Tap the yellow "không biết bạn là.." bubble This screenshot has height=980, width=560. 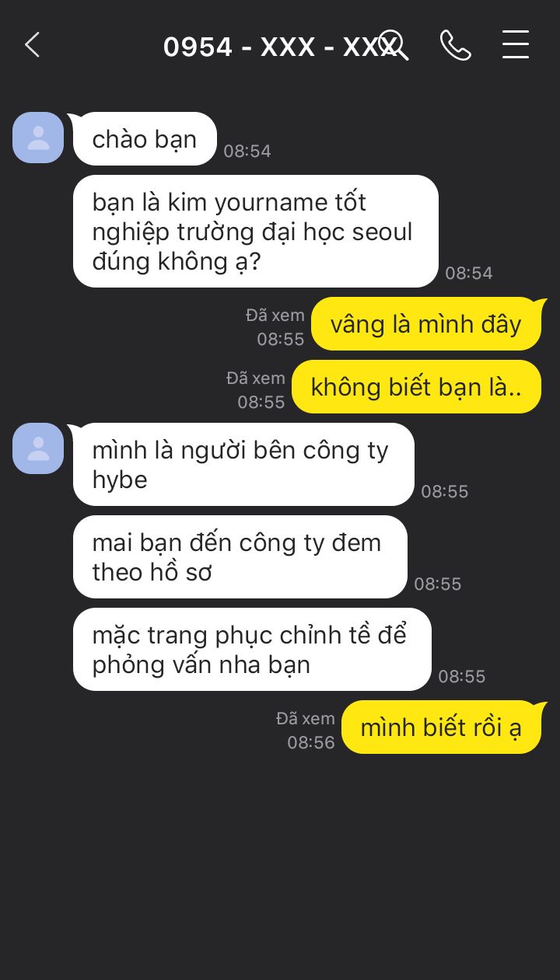pyautogui.click(x=416, y=387)
